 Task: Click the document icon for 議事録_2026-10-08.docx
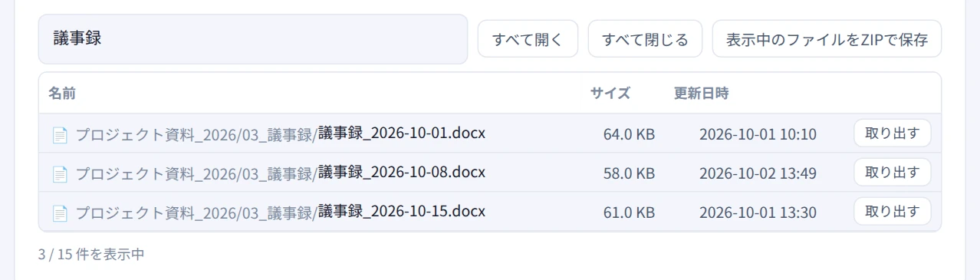coord(60,173)
